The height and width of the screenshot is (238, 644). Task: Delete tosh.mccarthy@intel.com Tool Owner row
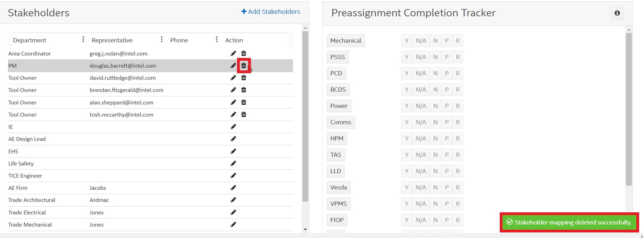click(x=244, y=114)
